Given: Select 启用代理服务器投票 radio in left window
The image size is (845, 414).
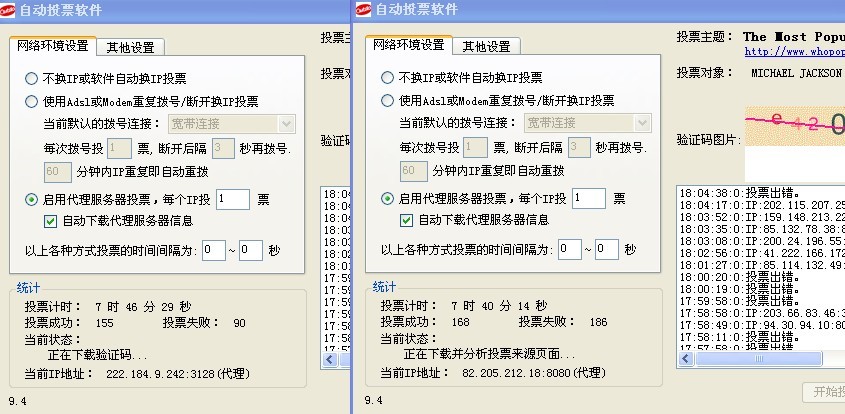Looking at the screenshot, I should point(31,199).
